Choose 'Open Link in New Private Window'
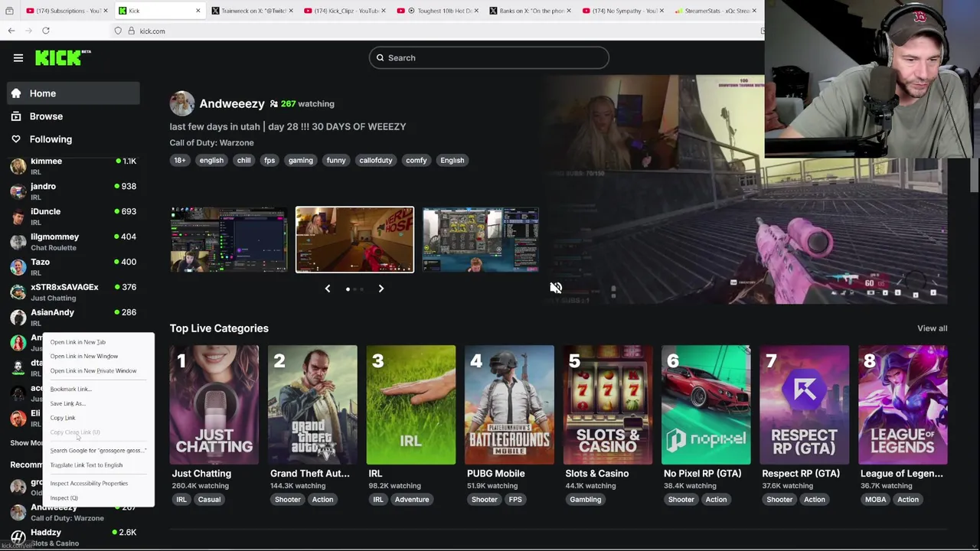The image size is (980, 551). pyautogui.click(x=98, y=371)
